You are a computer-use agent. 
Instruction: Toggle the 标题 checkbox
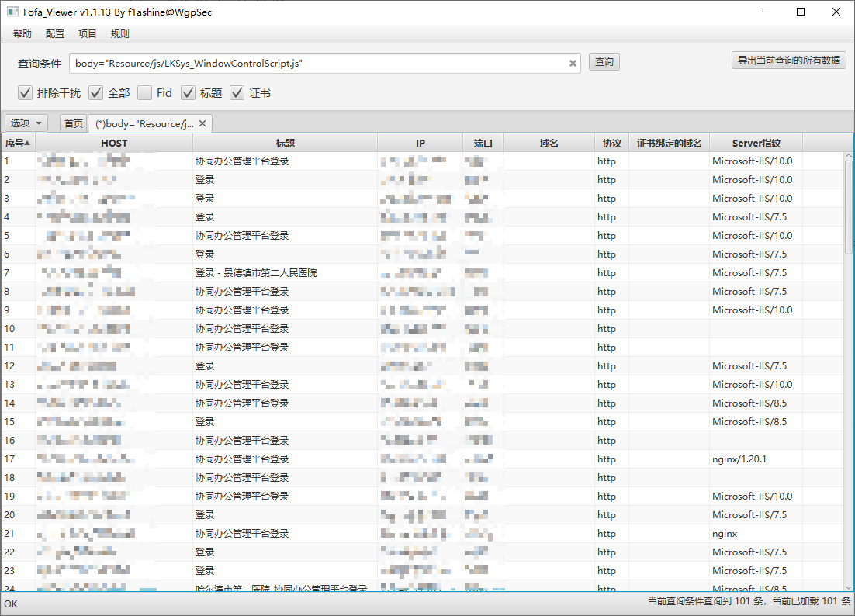(x=189, y=93)
